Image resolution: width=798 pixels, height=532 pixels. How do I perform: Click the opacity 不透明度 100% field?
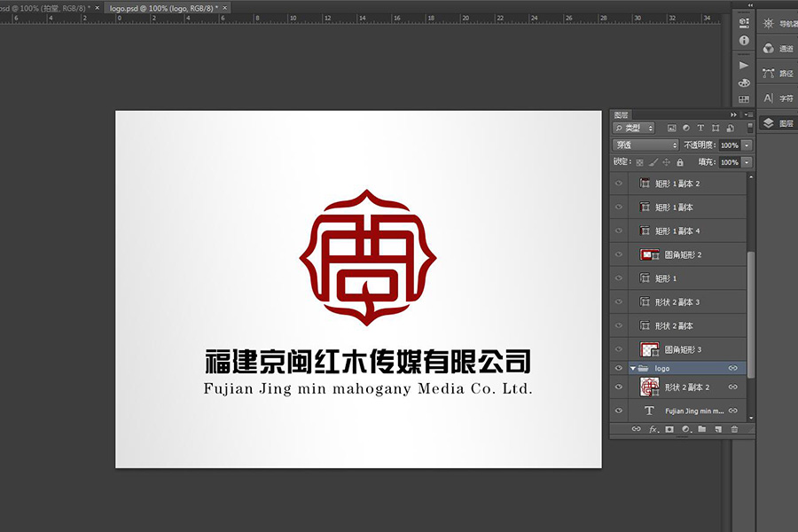730,145
